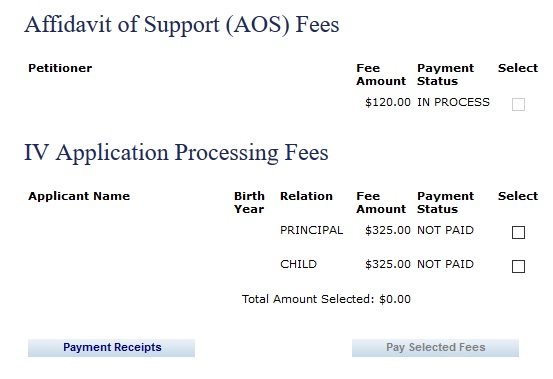The width and height of the screenshot is (553, 379).
Task: Click the Total Amount Selected: $0.00 text
Action: 326,299
